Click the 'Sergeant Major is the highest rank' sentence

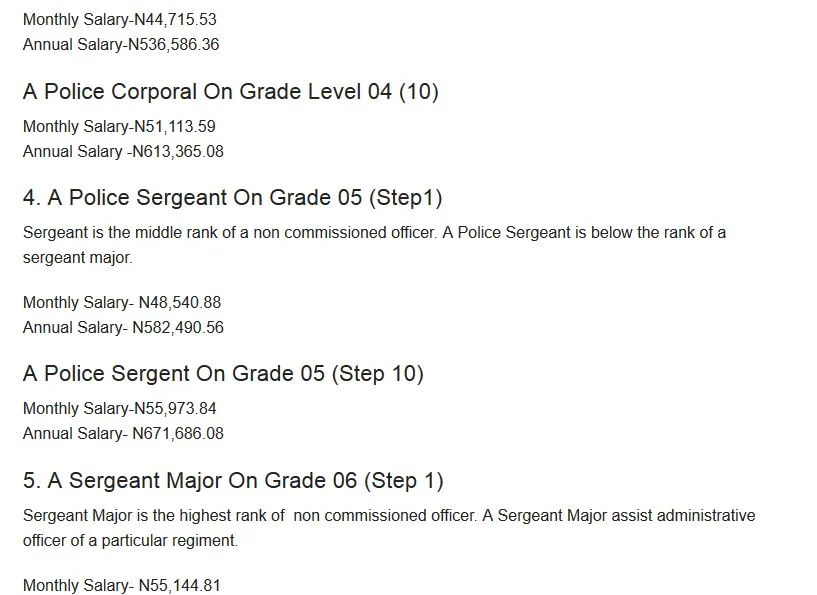coord(250,516)
